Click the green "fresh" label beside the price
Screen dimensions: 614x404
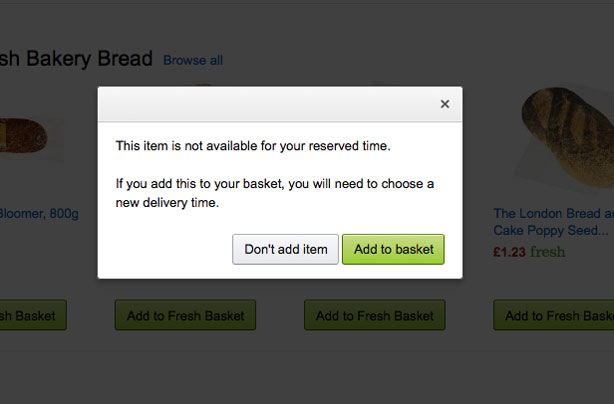pos(547,252)
